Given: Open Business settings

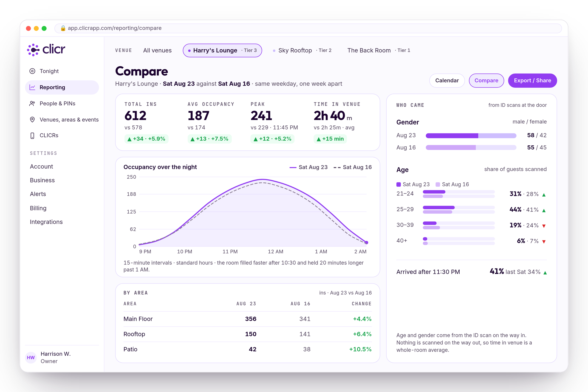Looking at the screenshot, I should click(x=42, y=180).
